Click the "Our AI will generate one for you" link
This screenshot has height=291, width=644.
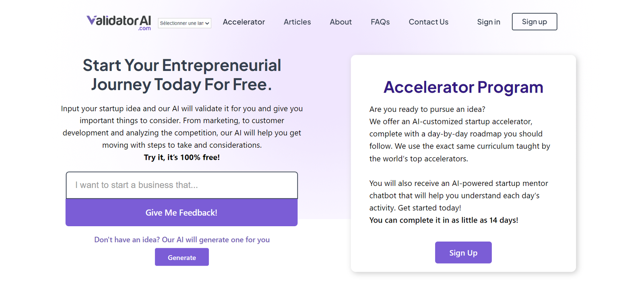click(216, 239)
